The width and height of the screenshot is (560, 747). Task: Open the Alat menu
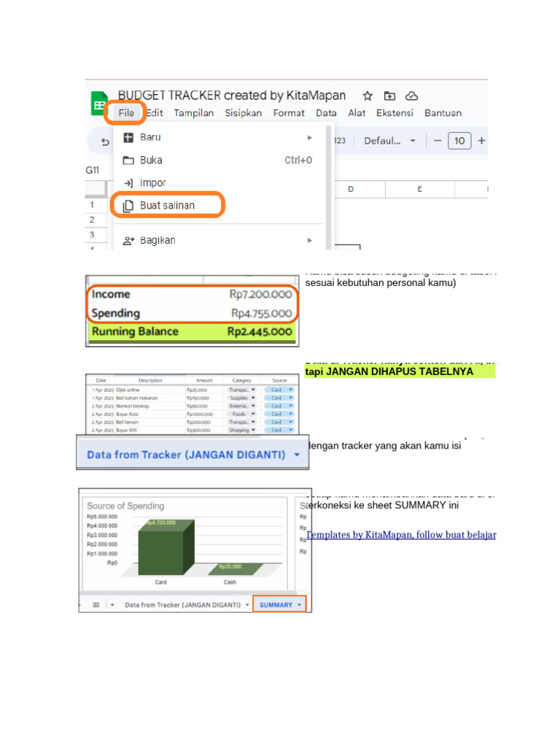click(357, 113)
